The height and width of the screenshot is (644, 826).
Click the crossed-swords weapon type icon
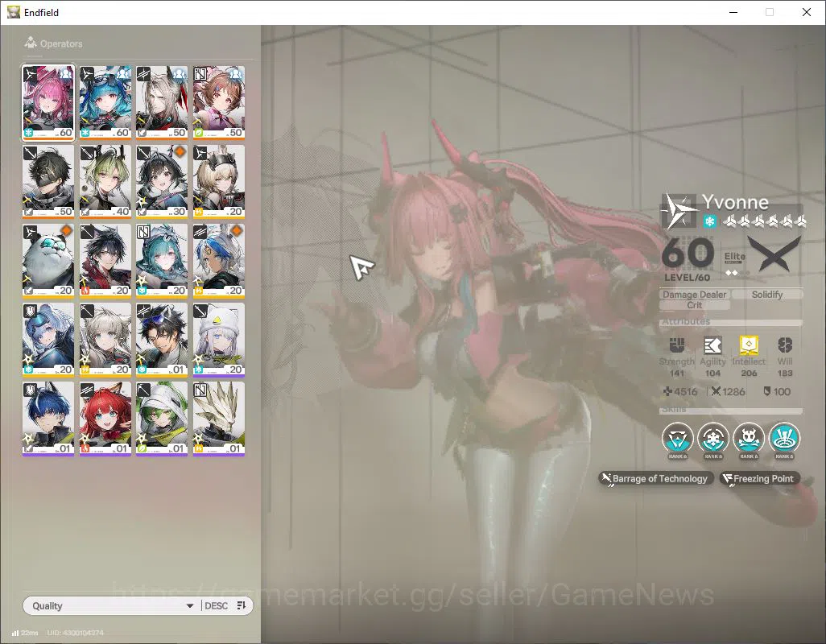(775, 254)
